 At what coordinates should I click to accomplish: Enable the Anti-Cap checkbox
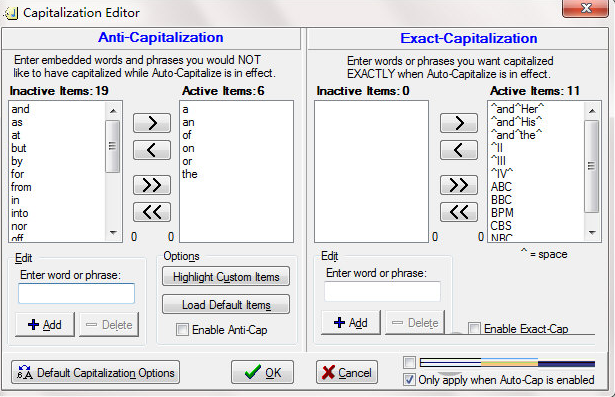point(182,330)
